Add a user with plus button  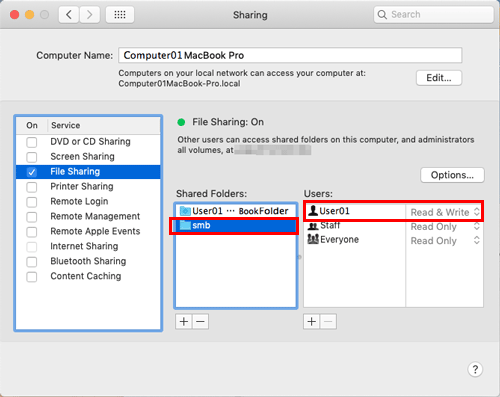point(312,322)
